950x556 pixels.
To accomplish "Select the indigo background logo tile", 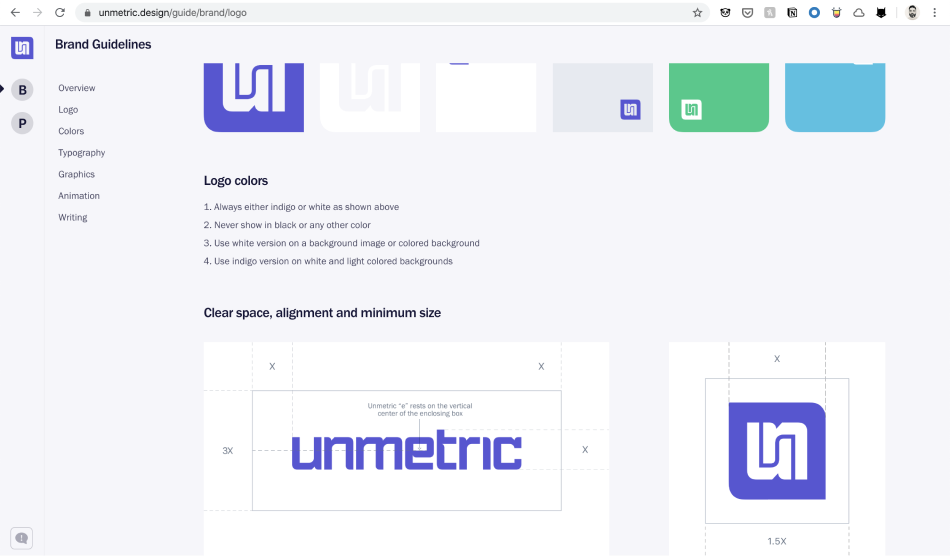I will click(254, 97).
